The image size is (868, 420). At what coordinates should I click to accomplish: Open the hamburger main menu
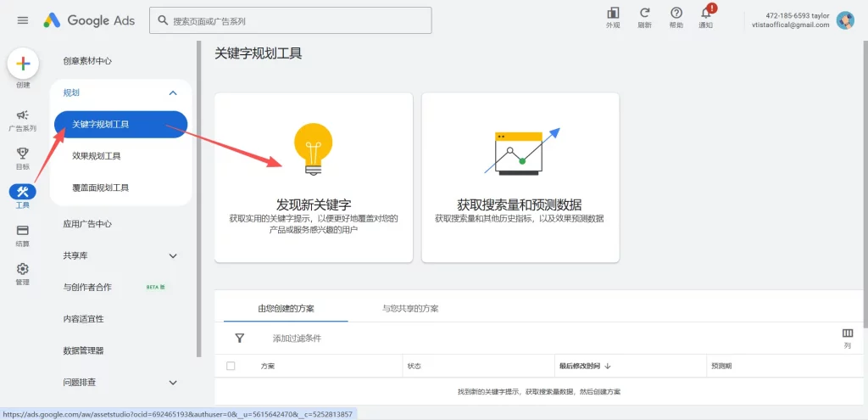23,20
